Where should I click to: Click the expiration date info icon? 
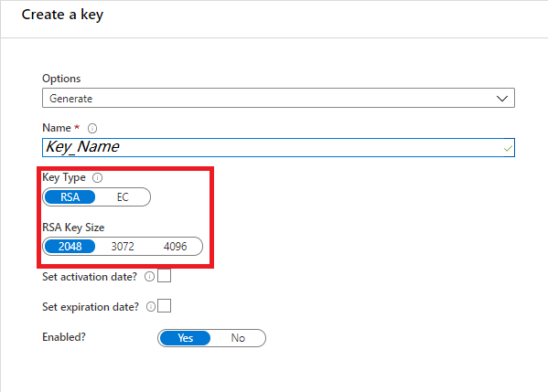tap(151, 306)
